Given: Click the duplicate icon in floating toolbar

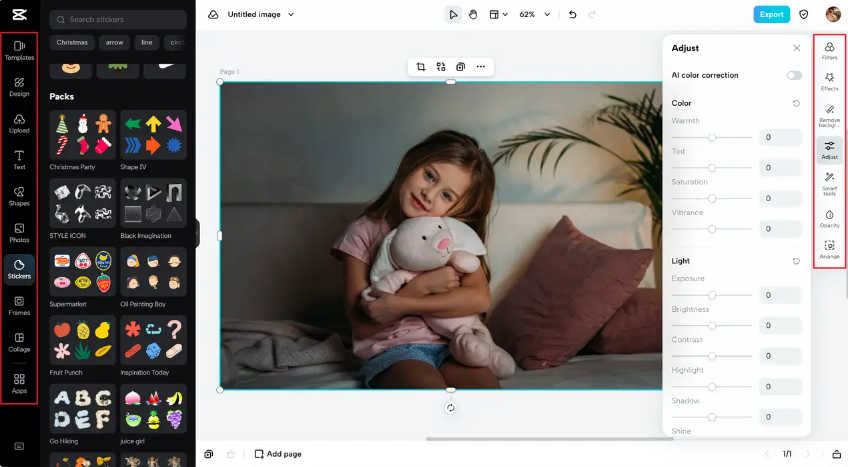Looking at the screenshot, I should pyautogui.click(x=460, y=66).
